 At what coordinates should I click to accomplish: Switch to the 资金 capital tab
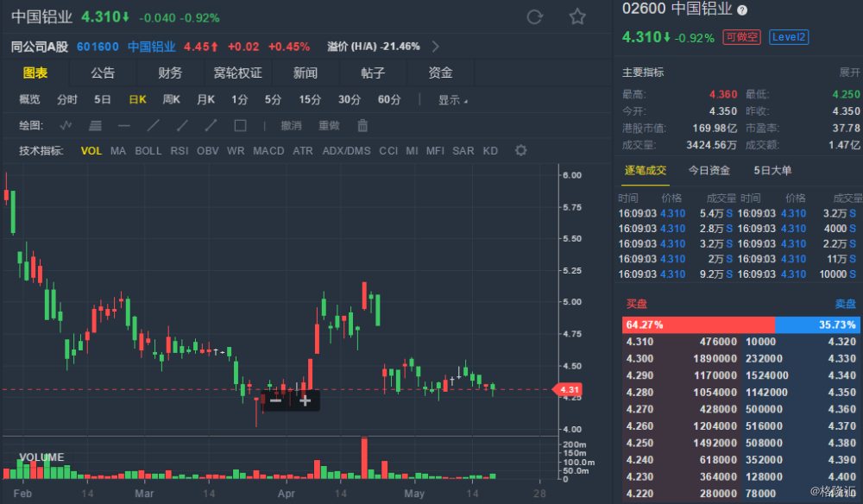click(440, 72)
